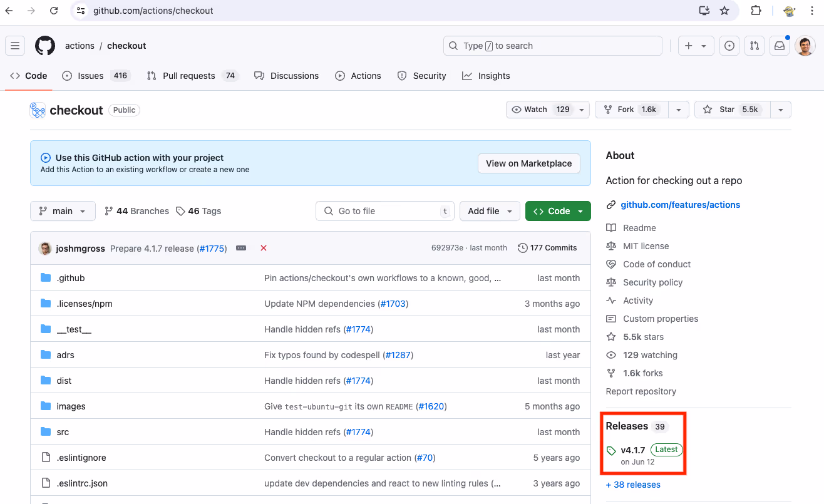Fork the repository with the Fork button
Viewport: 824px width, 504px height.
tap(631, 110)
